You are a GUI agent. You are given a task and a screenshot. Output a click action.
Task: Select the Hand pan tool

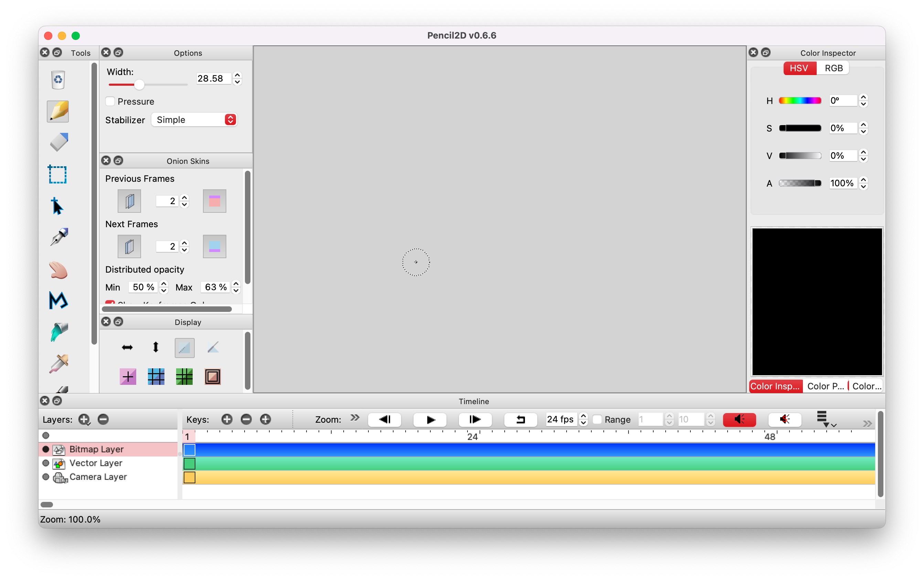click(58, 269)
